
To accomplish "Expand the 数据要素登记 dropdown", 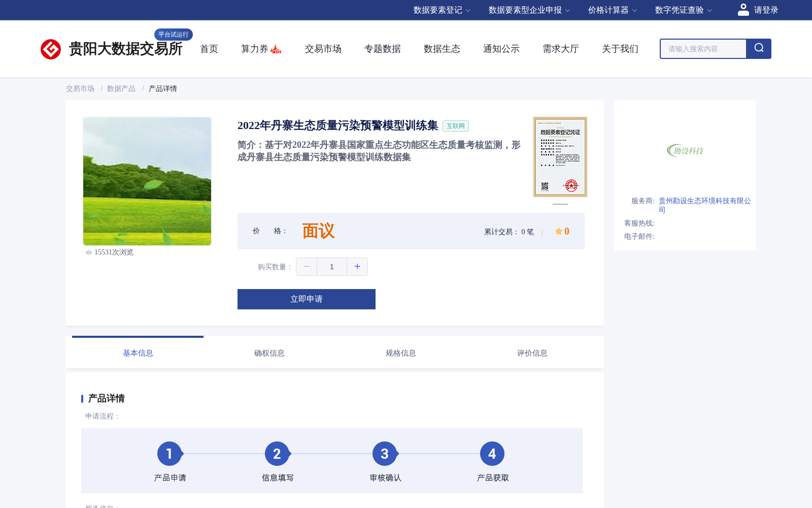I will (x=442, y=10).
